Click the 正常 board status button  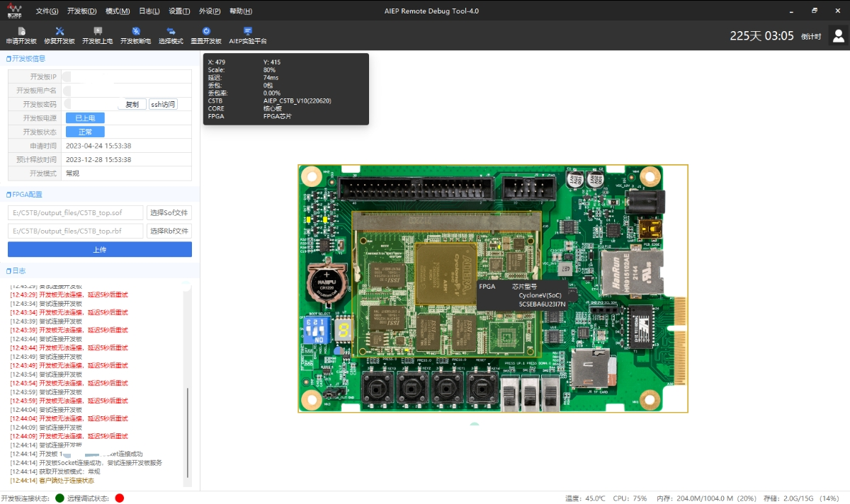click(x=85, y=132)
